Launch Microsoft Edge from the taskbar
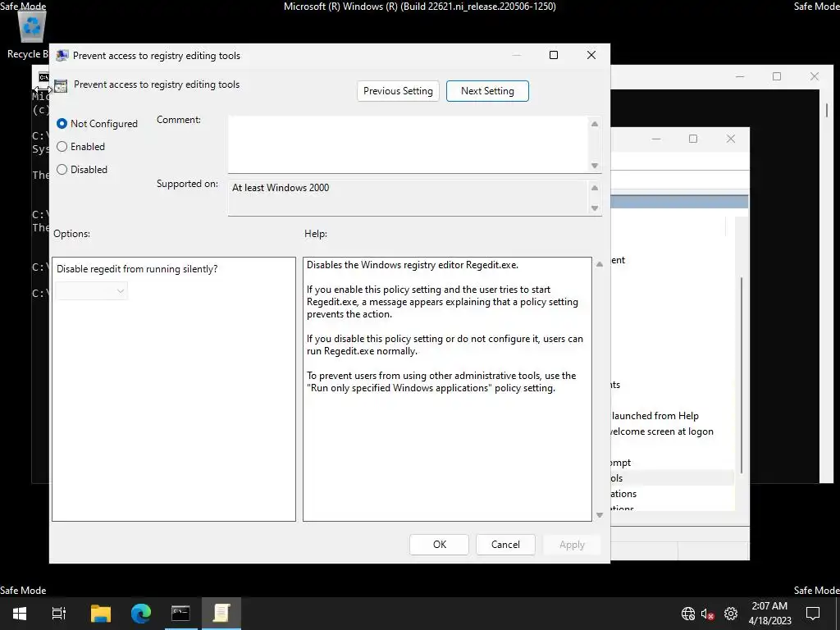 tap(141, 613)
